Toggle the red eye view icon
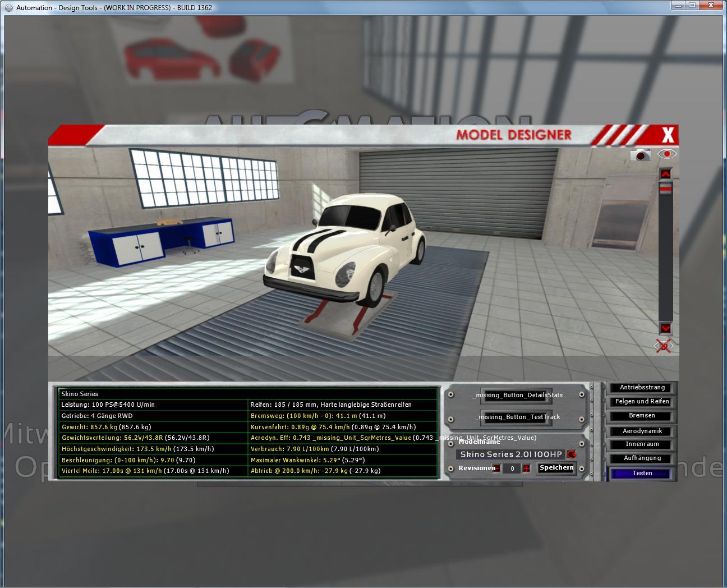Viewport: 727px width, 588px height. pos(667,154)
